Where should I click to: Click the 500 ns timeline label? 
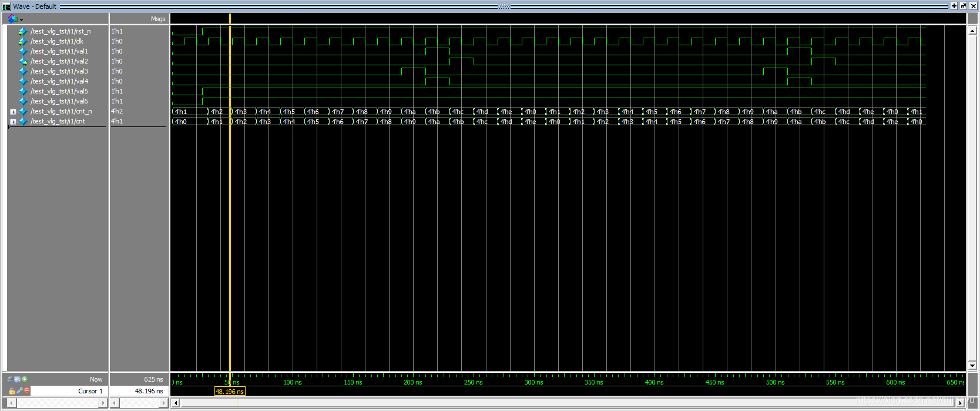[775, 382]
